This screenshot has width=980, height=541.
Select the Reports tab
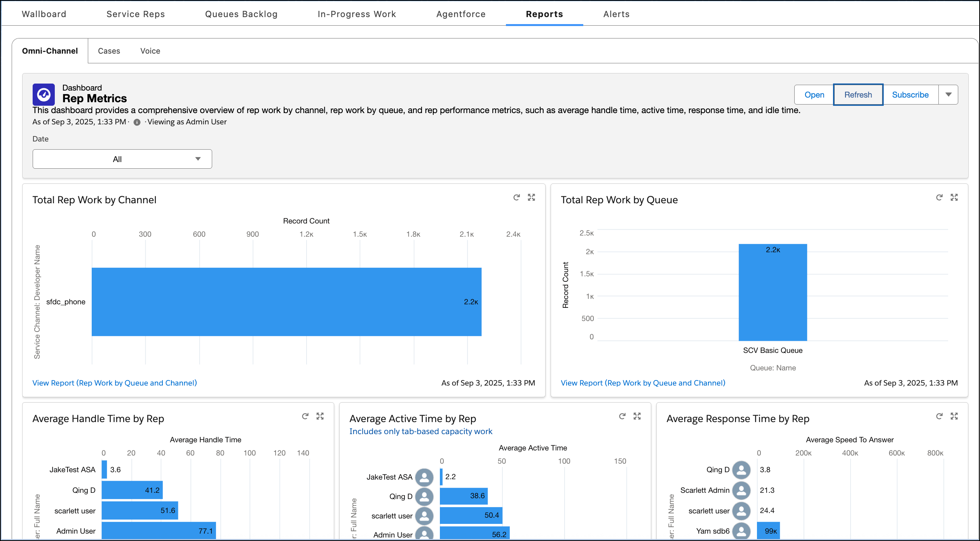pos(544,14)
